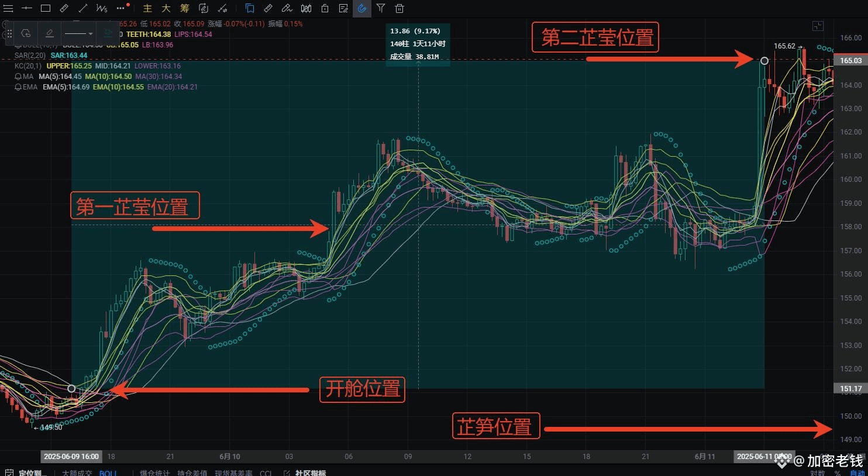Click the blue layered-frame icon

pos(250,8)
